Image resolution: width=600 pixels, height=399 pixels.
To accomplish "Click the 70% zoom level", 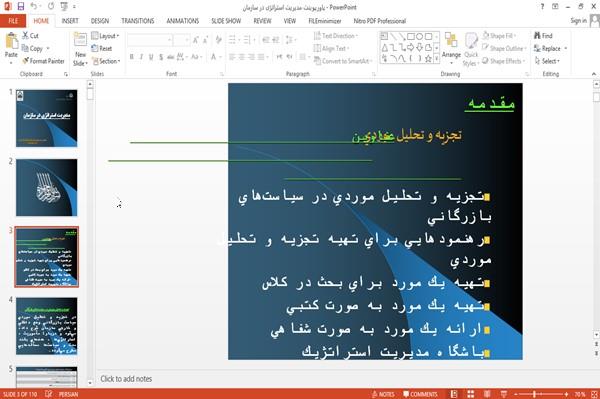I will point(580,394).
